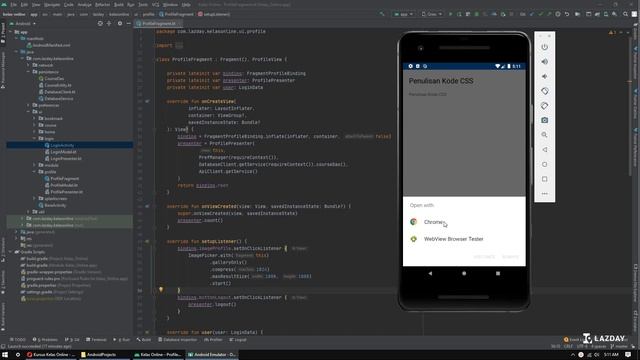The width and height of the screenshot is (640, 360).
Task: Open the Problems tool window
Action: (x=45, y=340)
